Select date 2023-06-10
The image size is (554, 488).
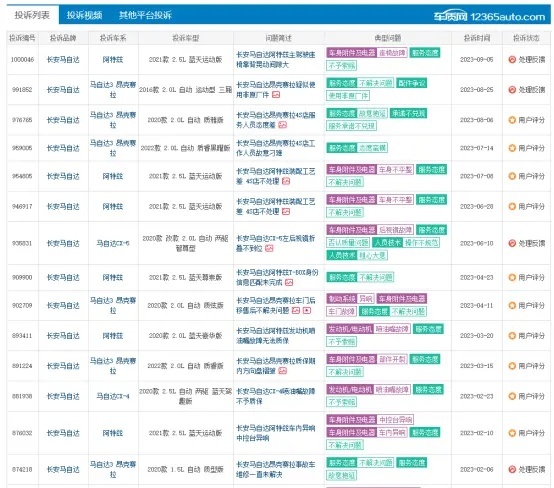(x=477, y=243)
